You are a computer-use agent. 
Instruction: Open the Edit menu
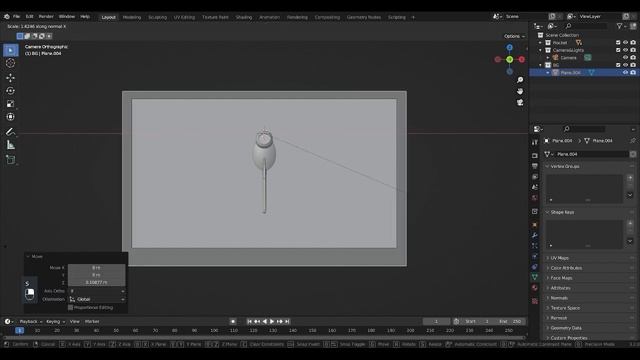pos(29,17)
